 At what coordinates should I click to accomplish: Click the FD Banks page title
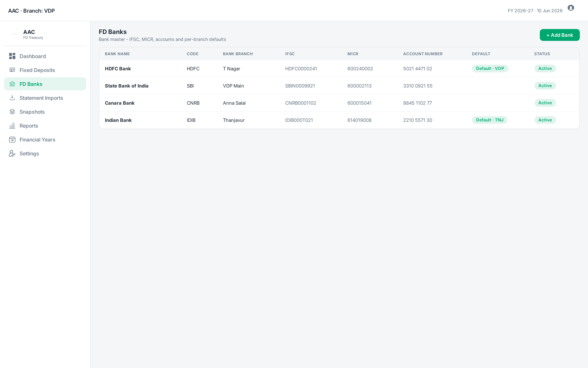(x=113, y=32)
